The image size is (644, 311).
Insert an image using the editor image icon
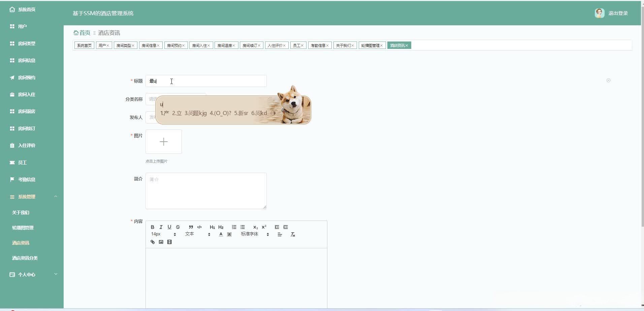pos(161,242)
